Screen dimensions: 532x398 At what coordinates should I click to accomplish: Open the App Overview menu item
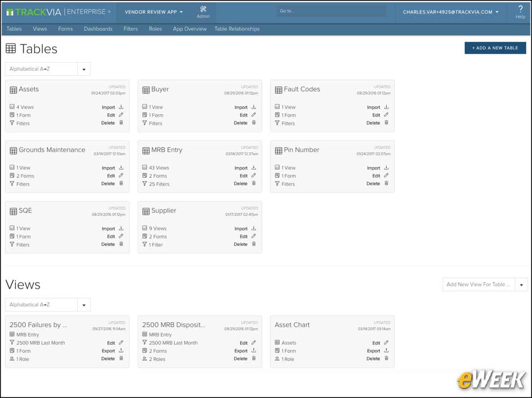(190, 29)
